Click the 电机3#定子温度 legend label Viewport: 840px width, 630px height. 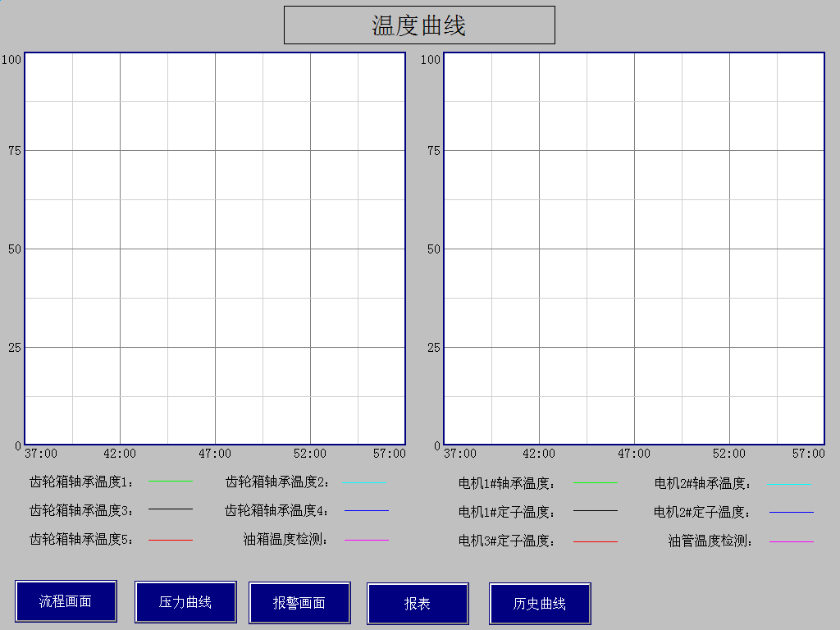(506, 541)
